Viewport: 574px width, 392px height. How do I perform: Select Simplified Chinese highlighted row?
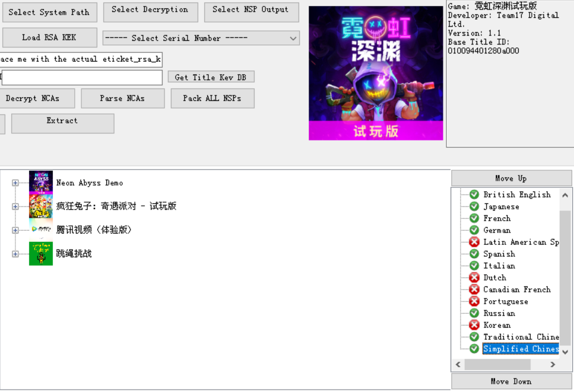coord(521,349)
